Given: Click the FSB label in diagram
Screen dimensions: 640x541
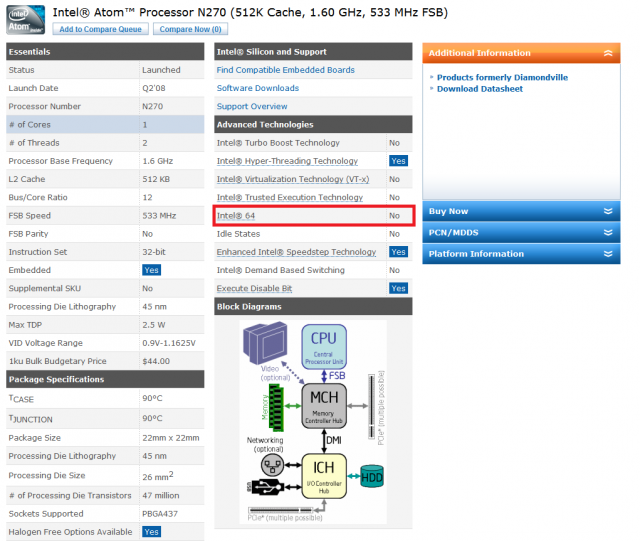Looking at the screenshot, I should 337,376.
